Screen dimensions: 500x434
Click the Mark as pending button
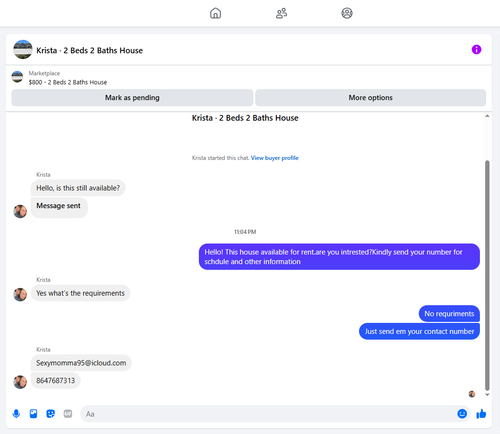pos(132,98)
